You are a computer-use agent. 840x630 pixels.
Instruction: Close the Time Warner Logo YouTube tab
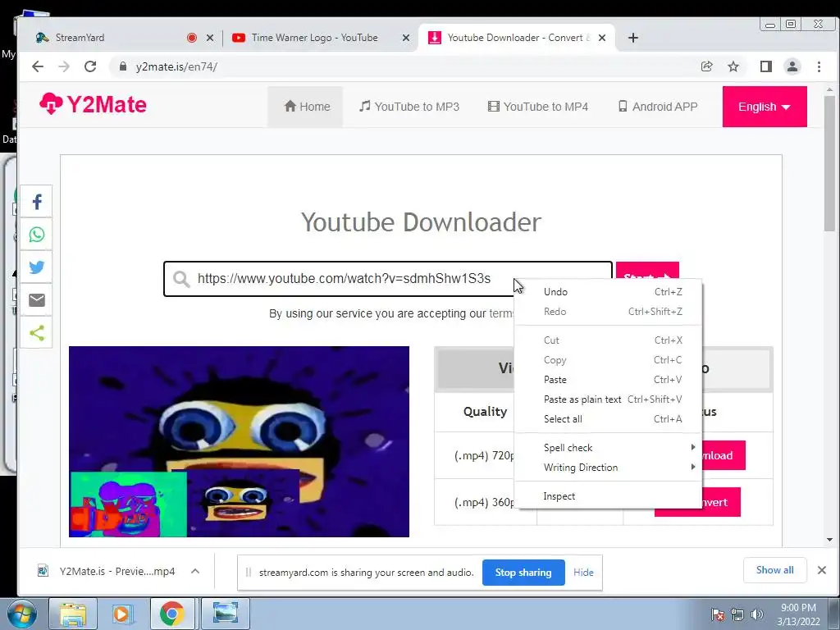click(x=406, y=38)
